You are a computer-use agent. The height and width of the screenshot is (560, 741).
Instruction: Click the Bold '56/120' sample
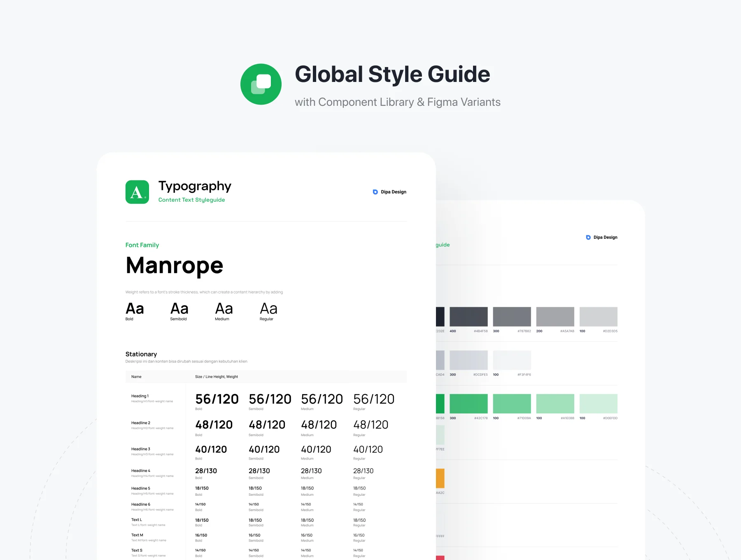coord(217,399)
